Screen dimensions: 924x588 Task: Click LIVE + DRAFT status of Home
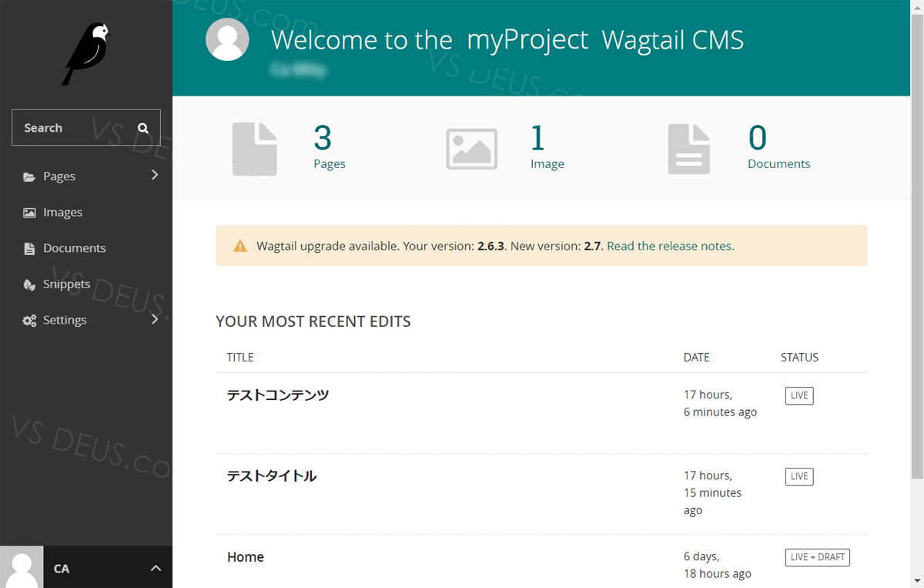click(818, 557)
